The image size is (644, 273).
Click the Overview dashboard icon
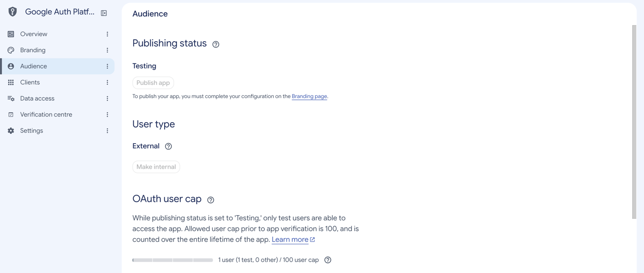point(11,34)
